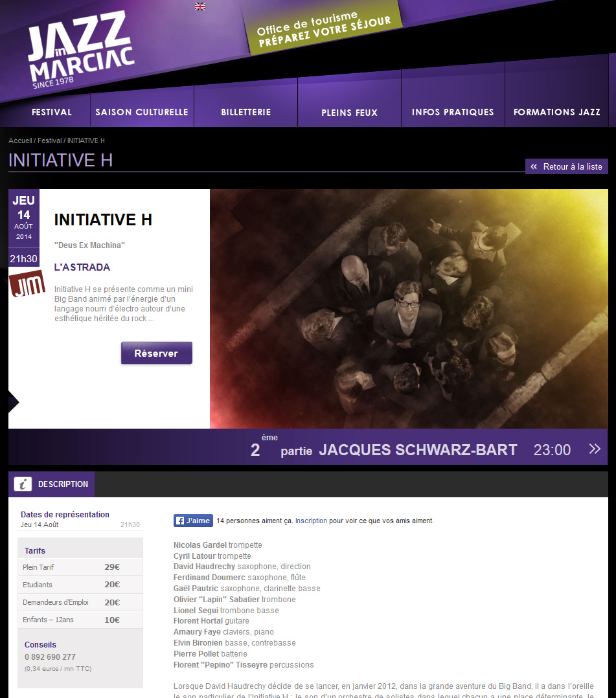Select Infos Pratiques in navigation

pyautogui.click(x=453, y=112)
